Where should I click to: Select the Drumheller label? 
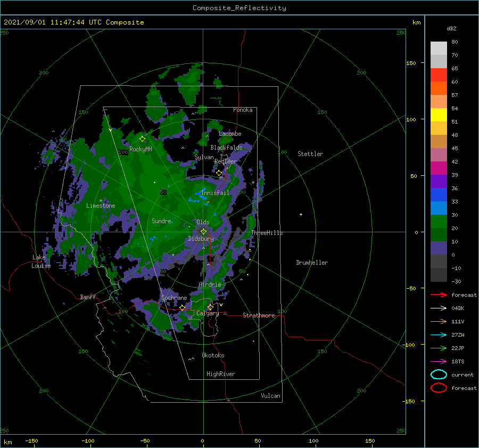(x=311, y=263)
